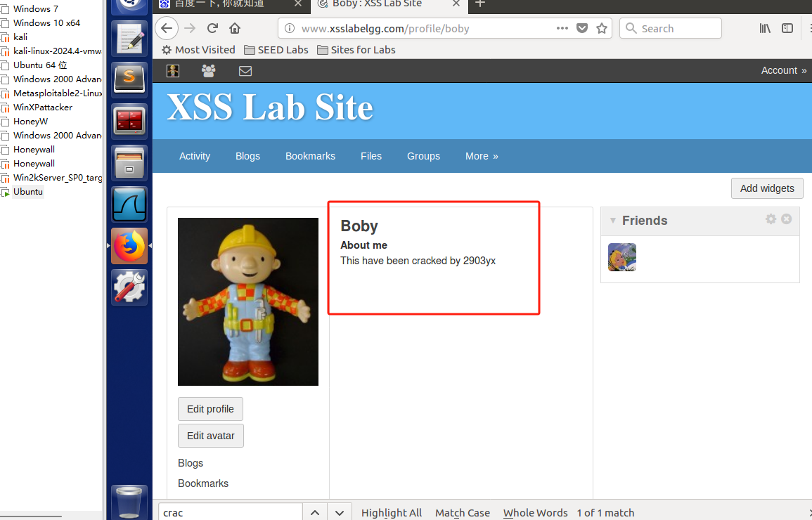This screenshot has height=520, width=812.
Task: Open the Blogs link under the avatar
Action: click(x=191, y=463)
